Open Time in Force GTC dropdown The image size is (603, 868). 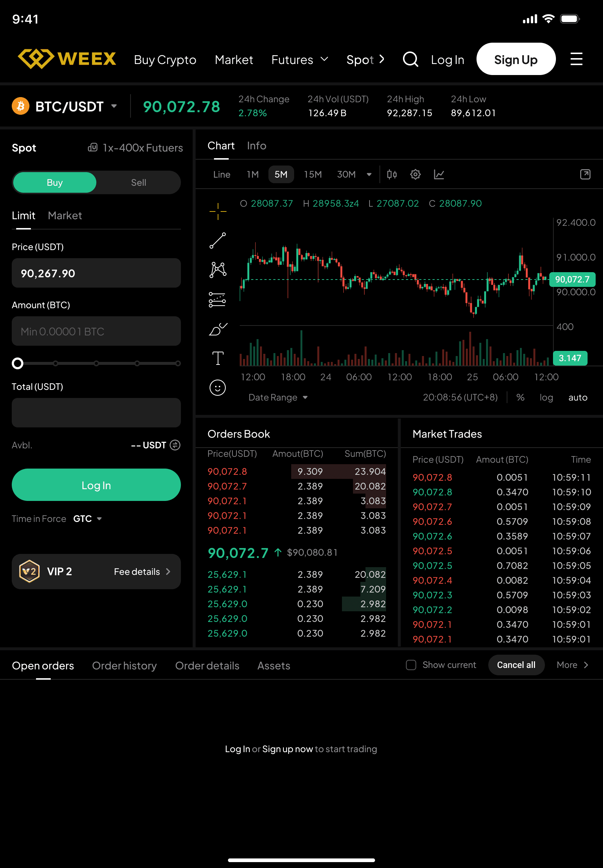tap(88, 519)
